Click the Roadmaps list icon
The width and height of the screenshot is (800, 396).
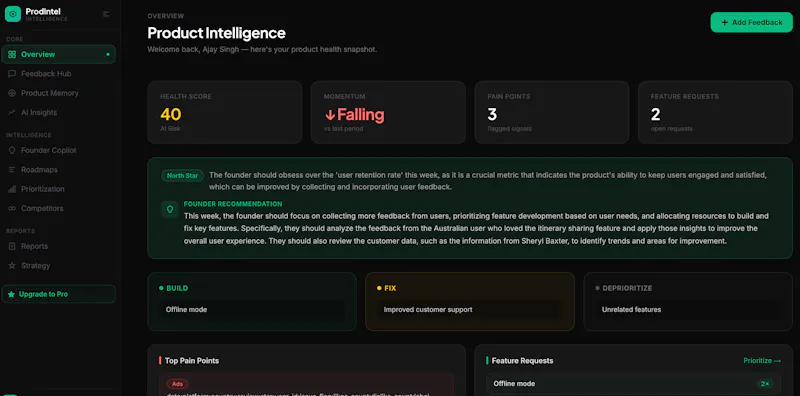pos(12,170)
